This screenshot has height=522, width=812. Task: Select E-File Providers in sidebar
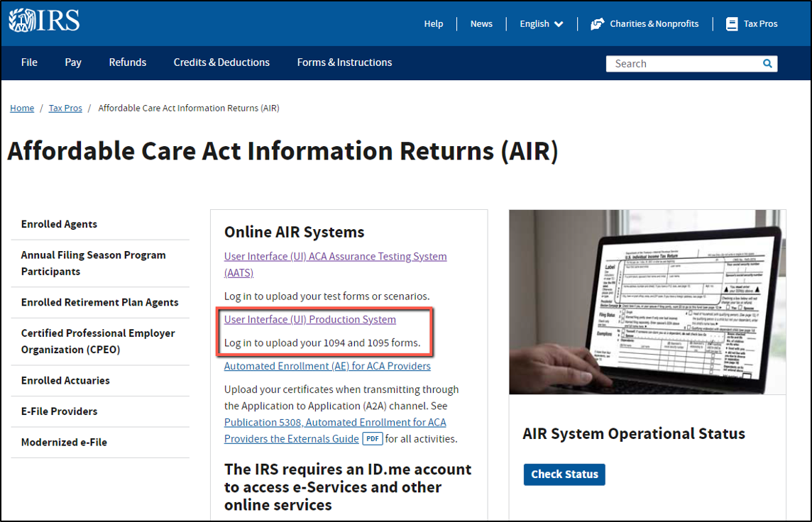pos(59,411)
